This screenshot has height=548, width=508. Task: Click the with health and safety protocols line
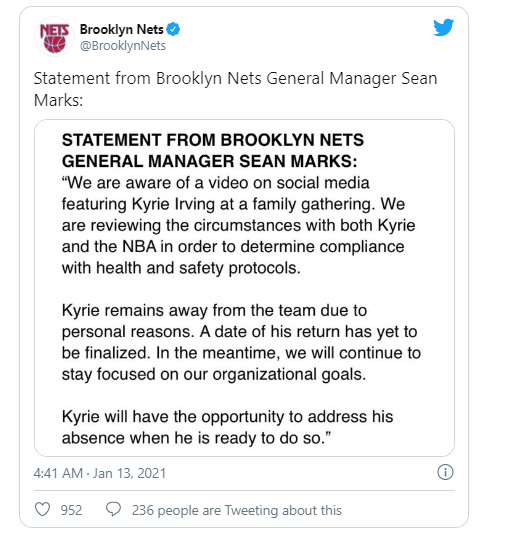tap(181, 268)
